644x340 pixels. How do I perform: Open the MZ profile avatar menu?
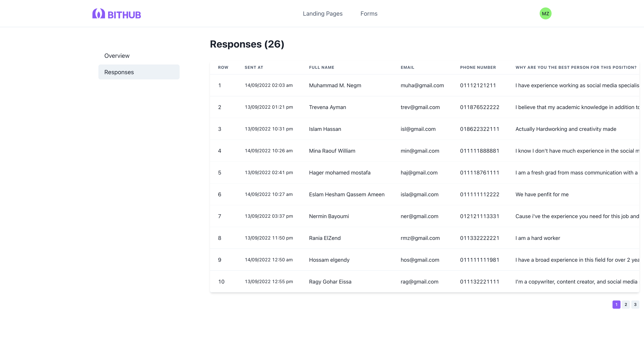545,13
